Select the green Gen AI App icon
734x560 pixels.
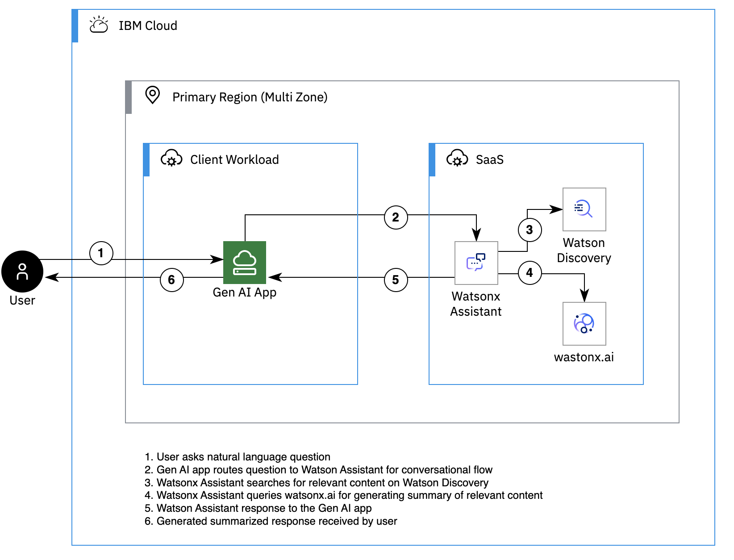(245, 263)
